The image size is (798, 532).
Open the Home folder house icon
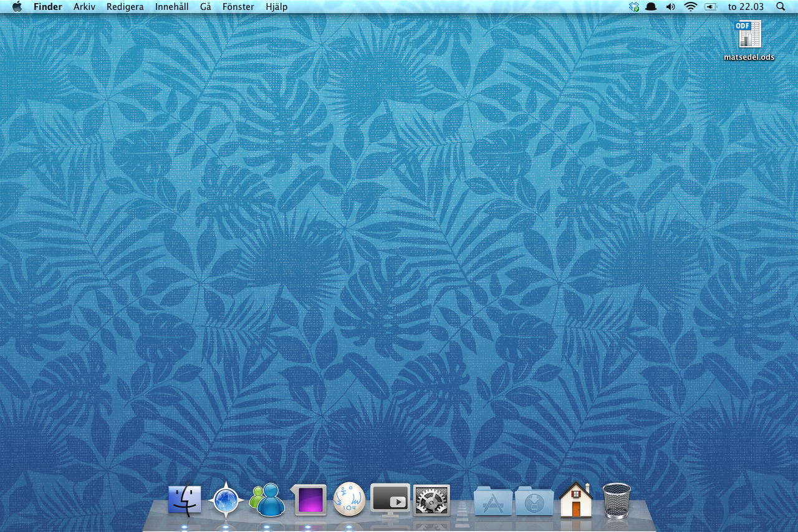(x=575, y=500)
